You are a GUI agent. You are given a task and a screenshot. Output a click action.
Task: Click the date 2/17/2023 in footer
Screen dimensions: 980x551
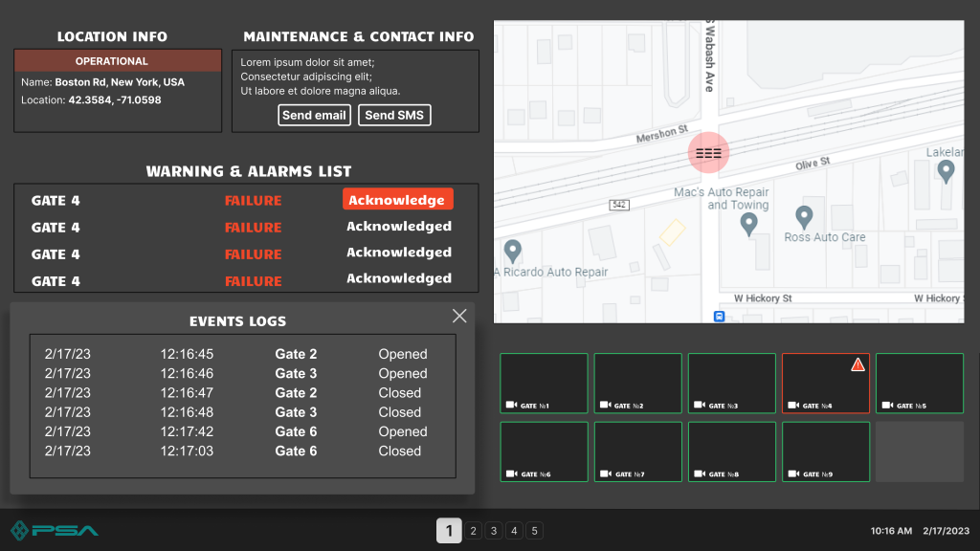[x=946, y=530]
